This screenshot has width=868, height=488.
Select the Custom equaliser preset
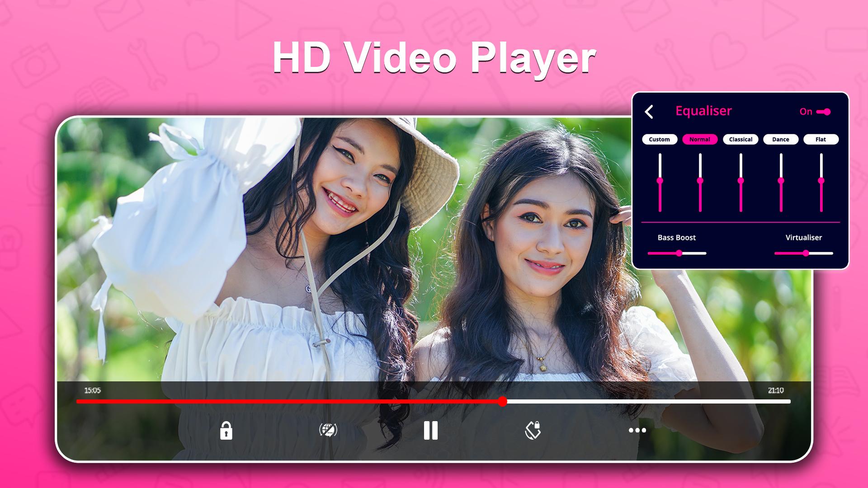(x=659, y=139)
